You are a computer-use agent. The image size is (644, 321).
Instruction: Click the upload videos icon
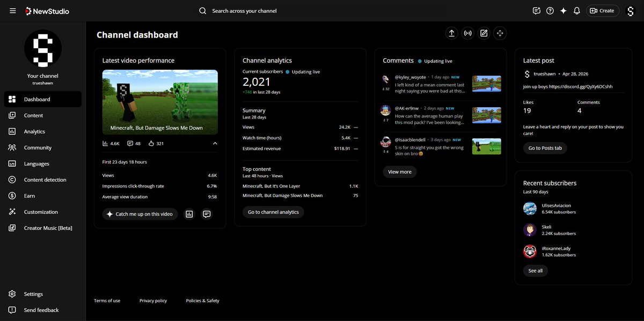452,33
